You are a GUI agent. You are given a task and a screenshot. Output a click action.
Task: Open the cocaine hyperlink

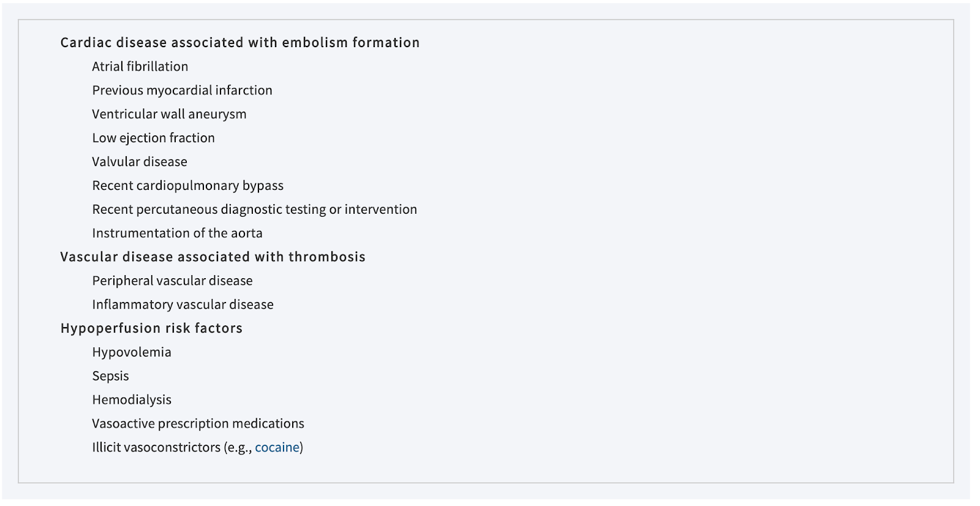click(x=277, y=447)
